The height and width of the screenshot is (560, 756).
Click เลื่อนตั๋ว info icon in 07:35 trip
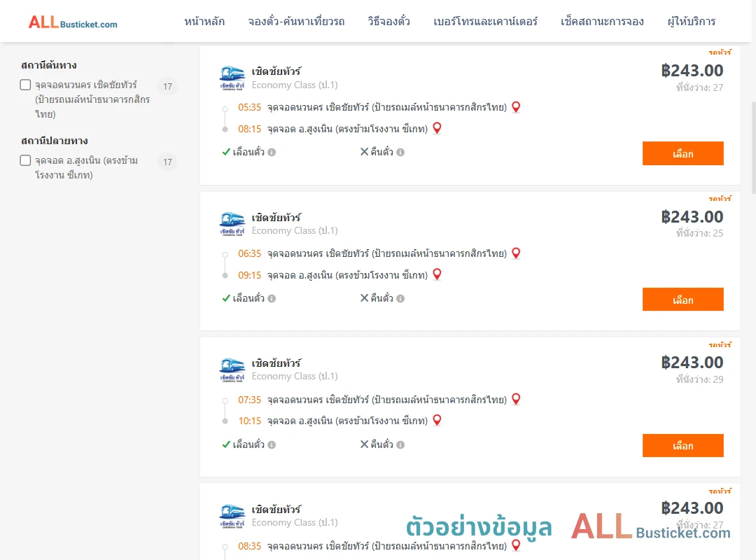pos(272,444)
